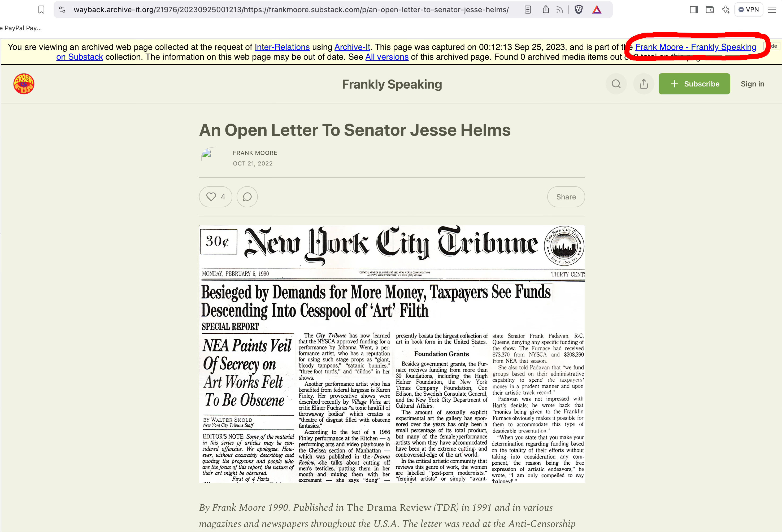Toggle the browser sidebar panel icon

693,10
